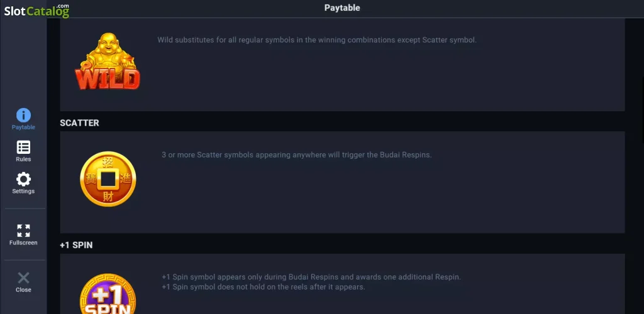
Task: Click the SCATTER section heading
Action: 80,123
